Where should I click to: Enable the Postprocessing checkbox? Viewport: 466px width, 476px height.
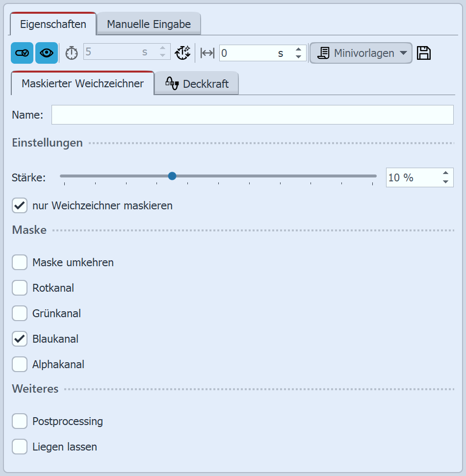(20, 421)
